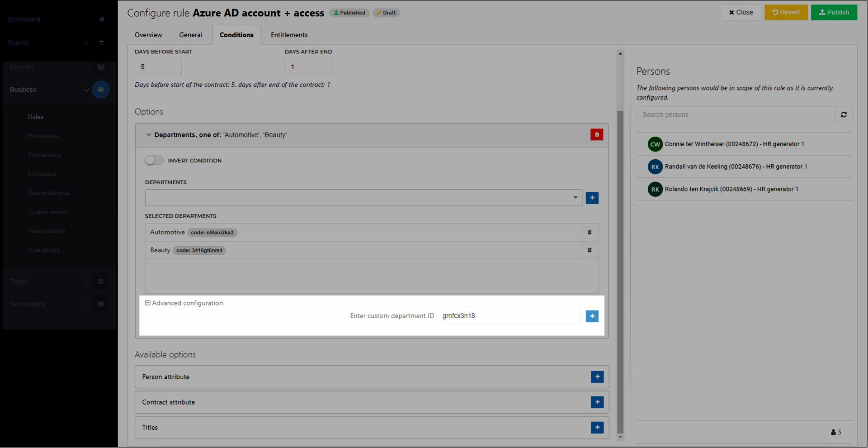
Task: Switch to the Entitlements tab
Action: pos(289,35)
